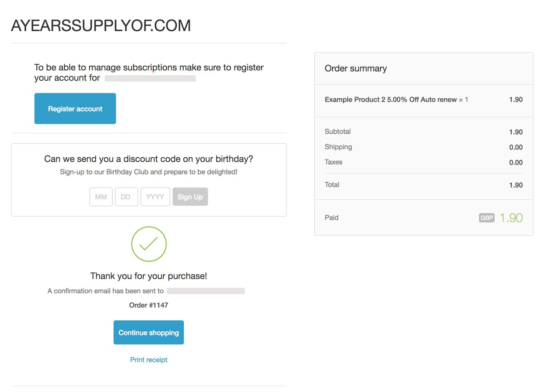Click the GBP currency badge
Screen dimensions: 544x392
(486, 218)
